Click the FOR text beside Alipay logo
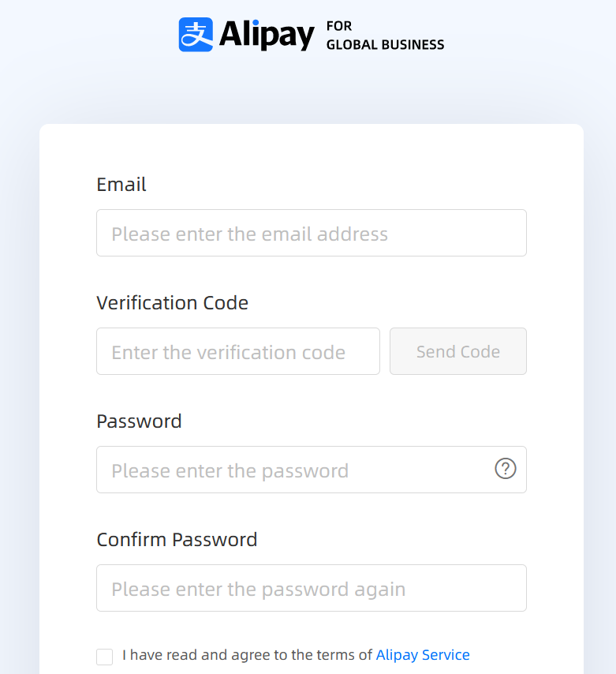The image size is (616, 674). pyautogui.click(x=339, y=27)
